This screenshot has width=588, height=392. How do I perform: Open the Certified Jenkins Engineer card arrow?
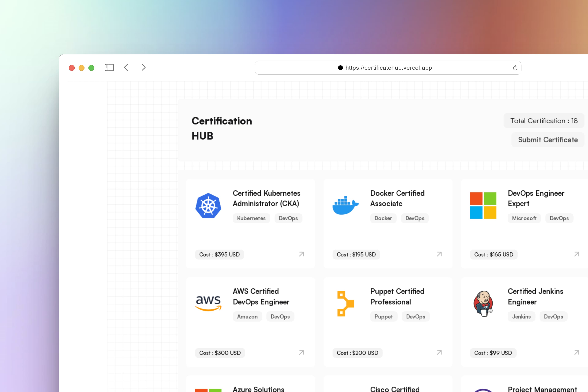577,352
